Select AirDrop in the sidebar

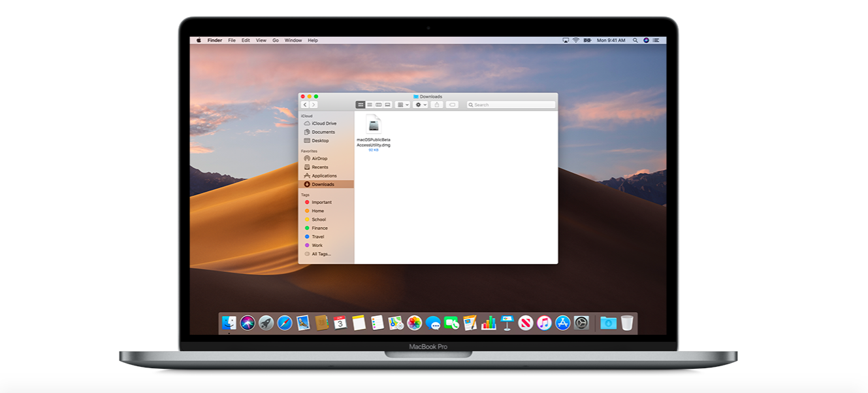coord(326,158)
